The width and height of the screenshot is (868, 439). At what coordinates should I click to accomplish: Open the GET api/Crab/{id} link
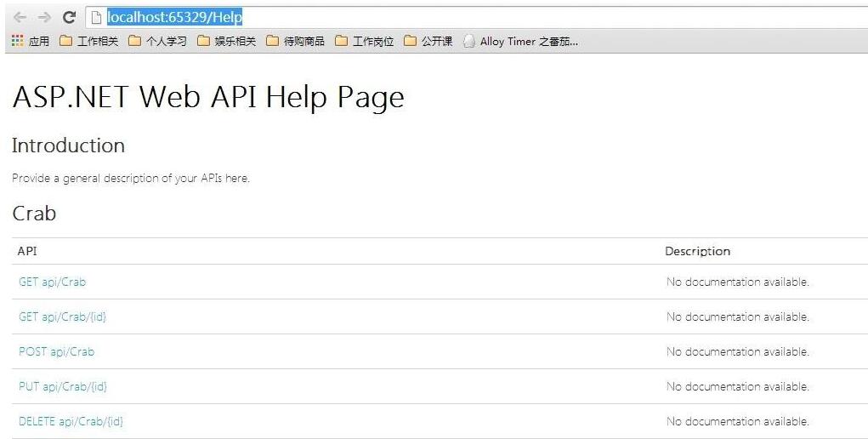62,316
